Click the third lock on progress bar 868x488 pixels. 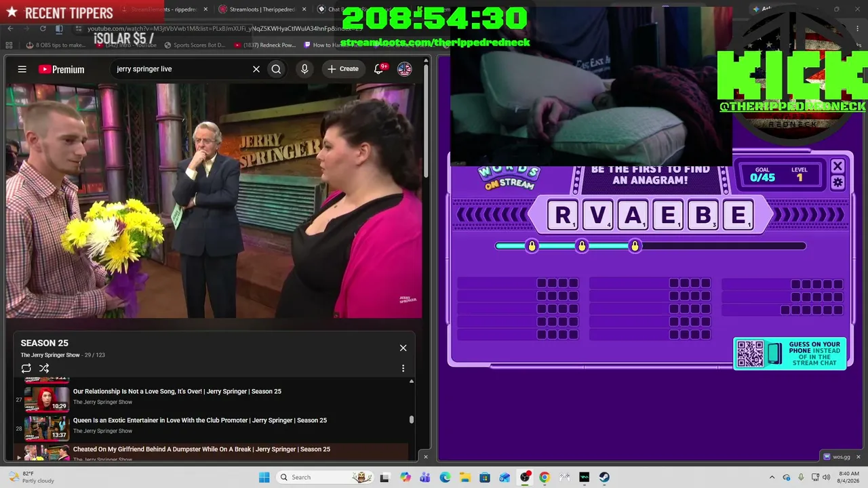[x=635, y=246]
